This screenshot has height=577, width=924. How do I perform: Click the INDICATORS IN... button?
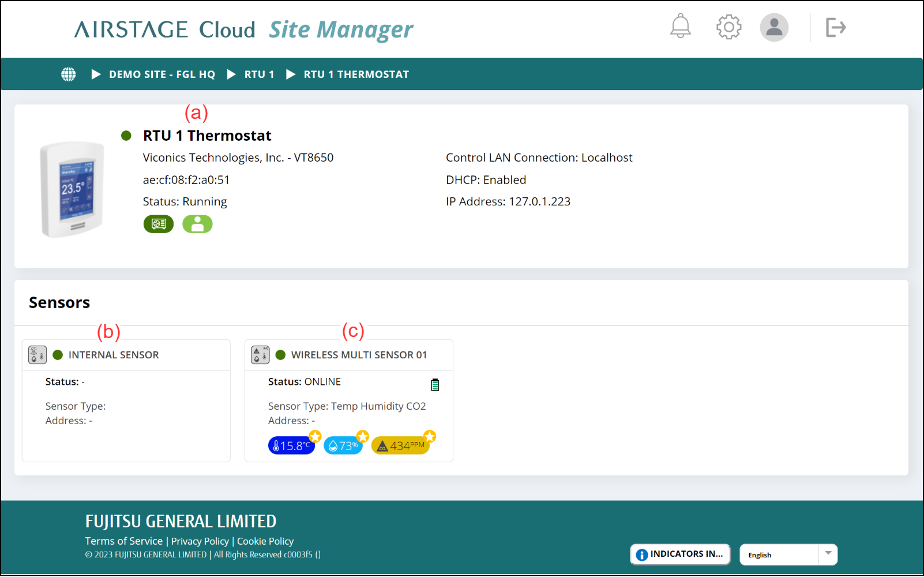[680, 554]
